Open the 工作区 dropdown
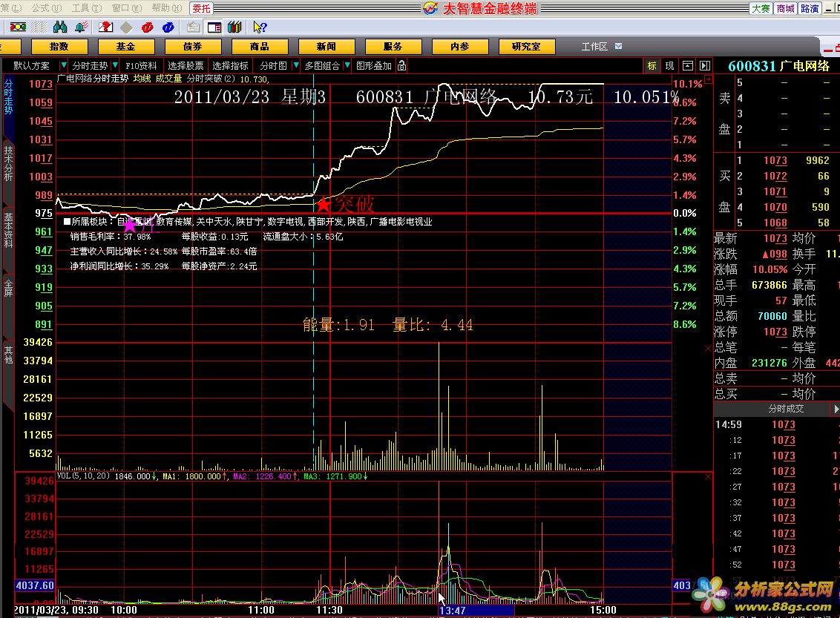Viewport: 840px width, 618px height. pos(618,47)
